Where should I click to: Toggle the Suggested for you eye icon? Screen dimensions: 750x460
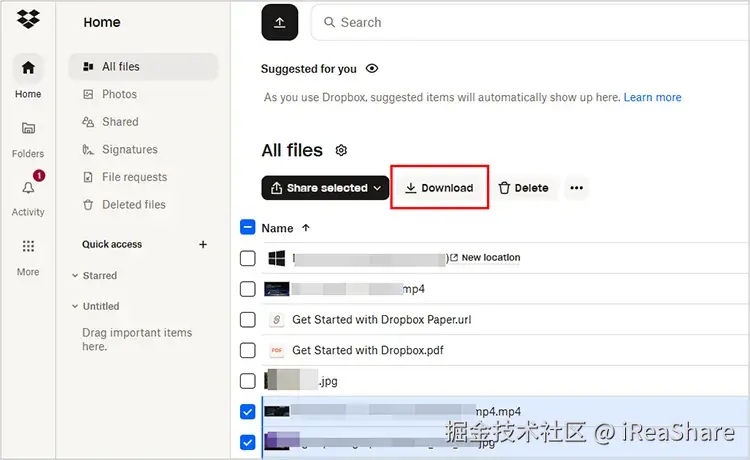click(372, 68)
